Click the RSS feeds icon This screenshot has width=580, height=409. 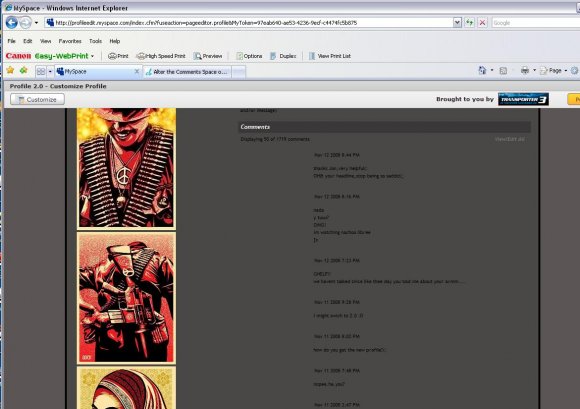pos(503,71)
